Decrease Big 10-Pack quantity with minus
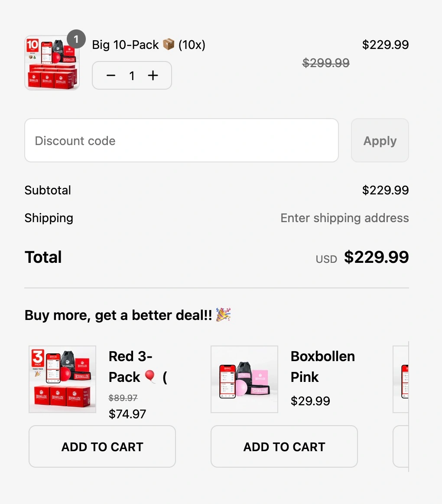The image size is (442, 504). pos(111,76)
